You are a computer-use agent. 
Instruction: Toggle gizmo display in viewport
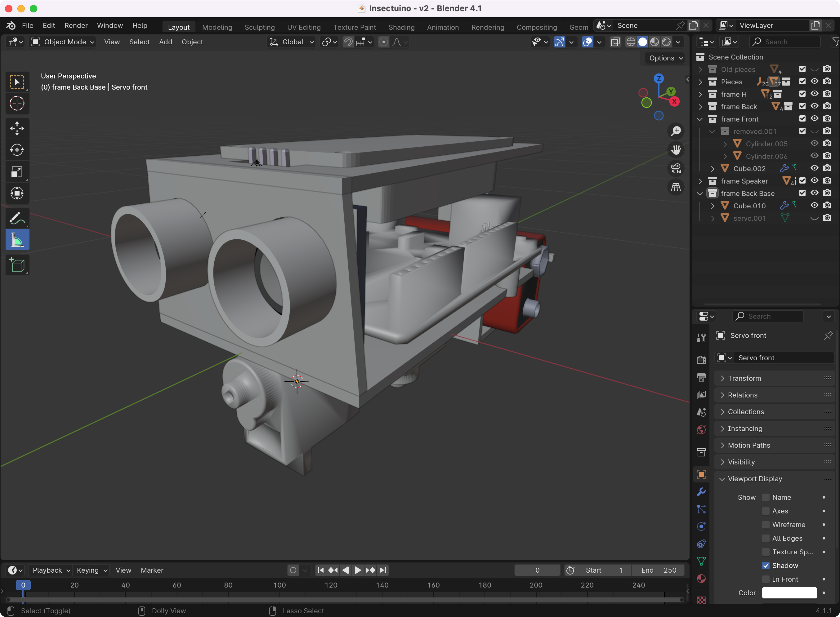click(x=559, y=42)
